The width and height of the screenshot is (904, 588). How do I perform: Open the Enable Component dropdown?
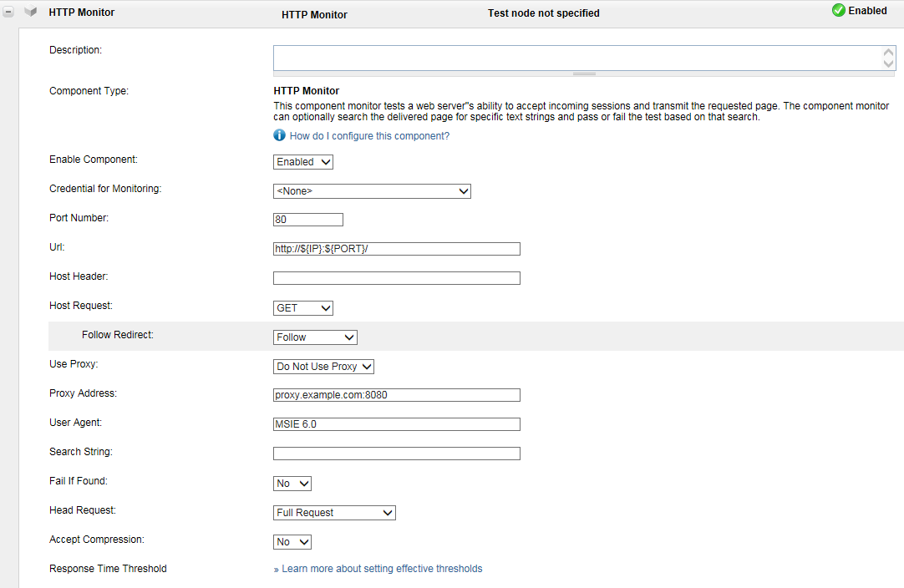[303, 162]
